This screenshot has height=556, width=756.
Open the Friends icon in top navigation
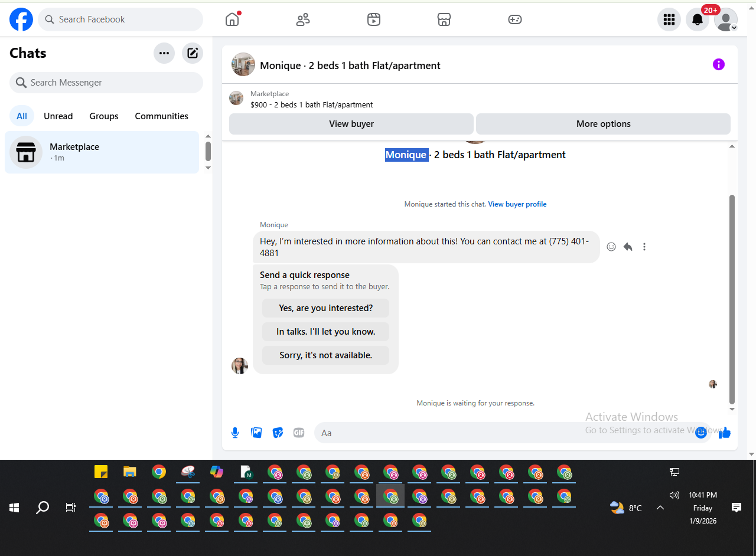click(303, 19)
